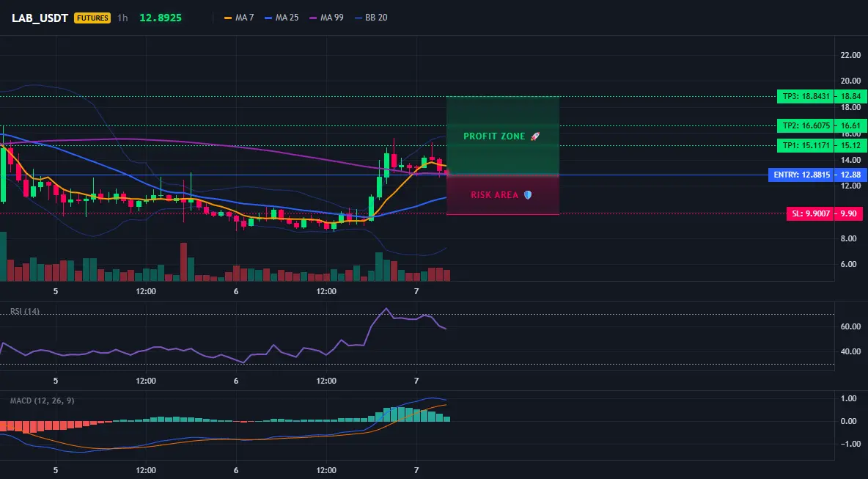Click the TP2: 16.6075 label
This screenshot has height=479, width=868.
point(806,125)
